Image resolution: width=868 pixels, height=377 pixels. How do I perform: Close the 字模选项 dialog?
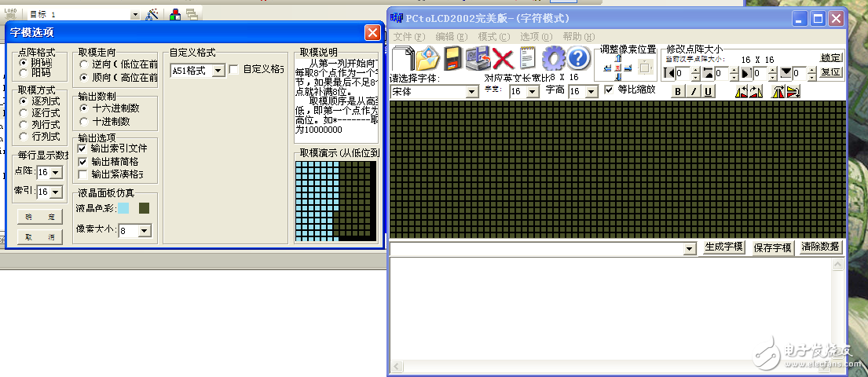click(372, 33)
